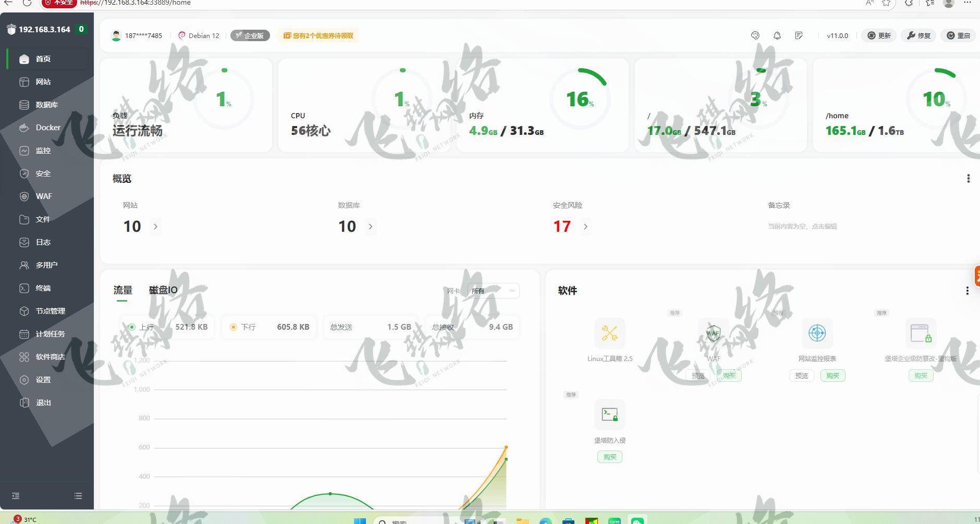Viewport: 980px width, 524px height.
Task: Expand the 网站 count 10 chevron
Action: tap(155, 227)
